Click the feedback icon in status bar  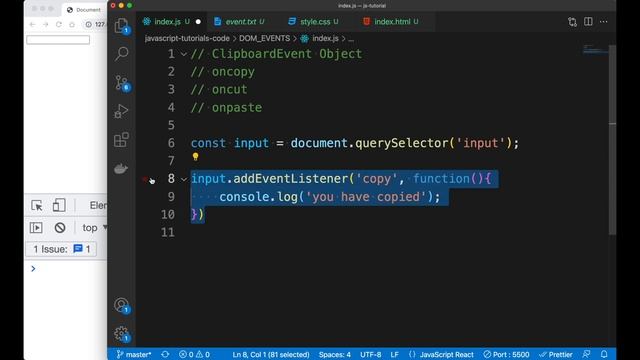tap(587, 354)
